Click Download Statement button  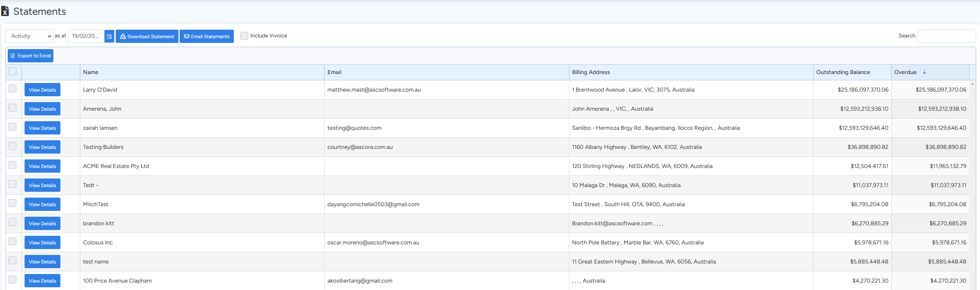click(147, 36)
